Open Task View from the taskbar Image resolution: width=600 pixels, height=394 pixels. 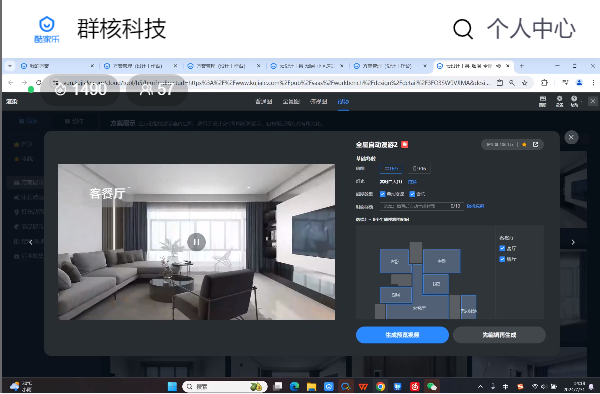pos(278,386)
